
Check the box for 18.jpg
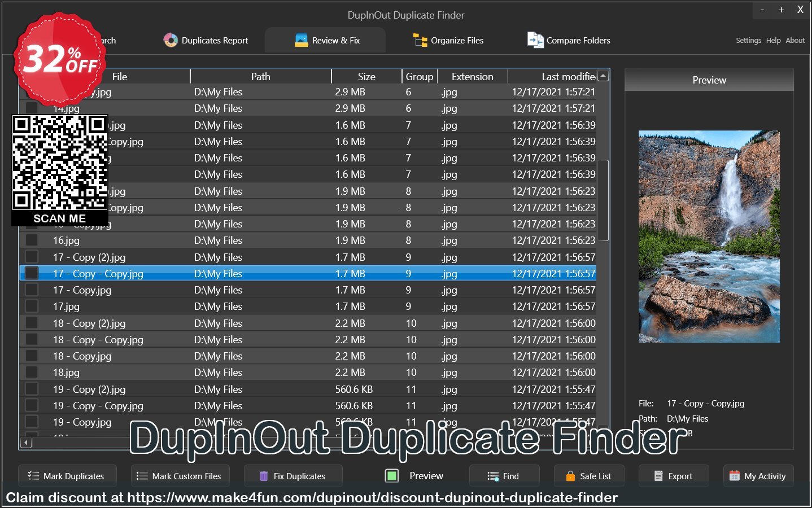click(32, 372)
